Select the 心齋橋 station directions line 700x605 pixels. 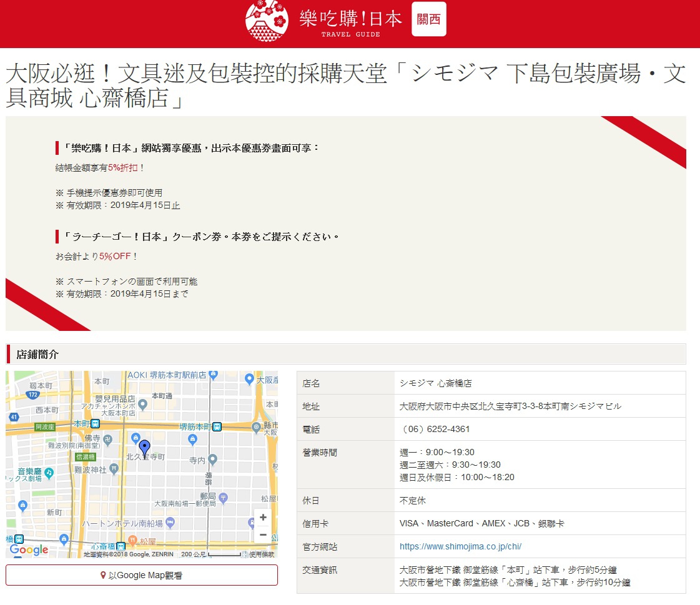coord(515,583)
